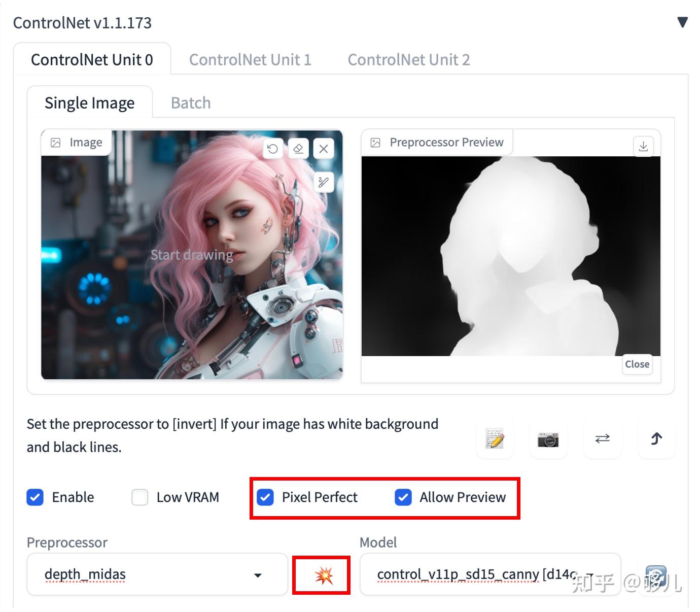
Task: Enable Low VRAM mode
Action: (139, 497)
